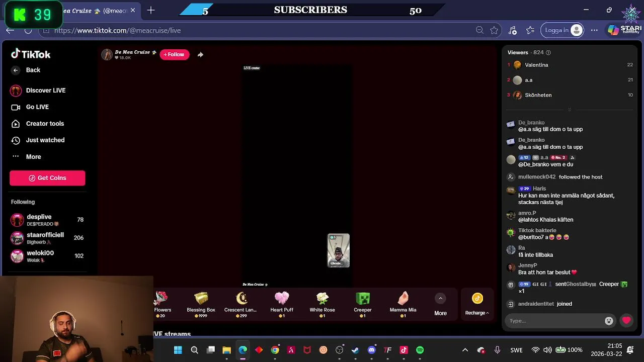The width and height of the screenshot is (644, 362).
Task: Add page to favorites star
Action: click(494, 30)
